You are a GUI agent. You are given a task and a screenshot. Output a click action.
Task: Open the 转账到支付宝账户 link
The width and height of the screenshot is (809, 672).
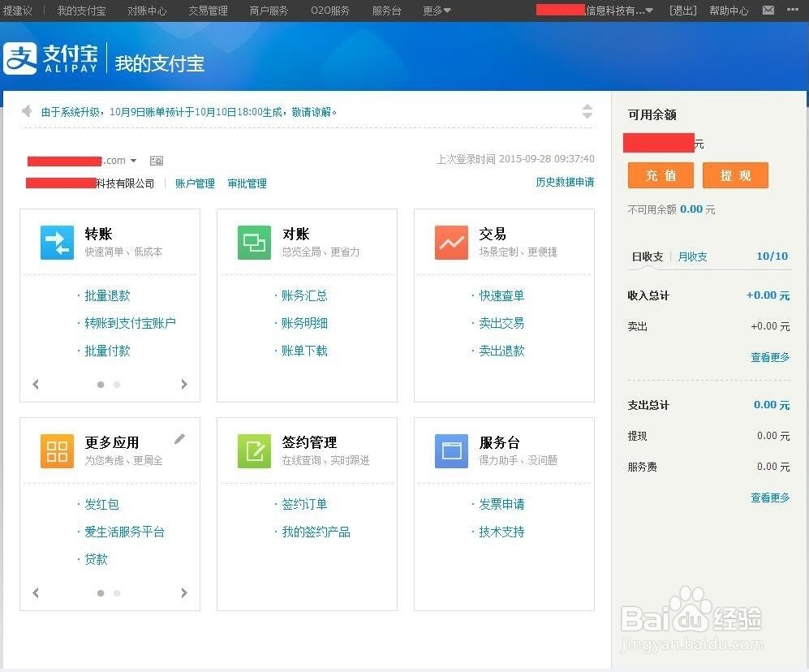click(130, 323)
